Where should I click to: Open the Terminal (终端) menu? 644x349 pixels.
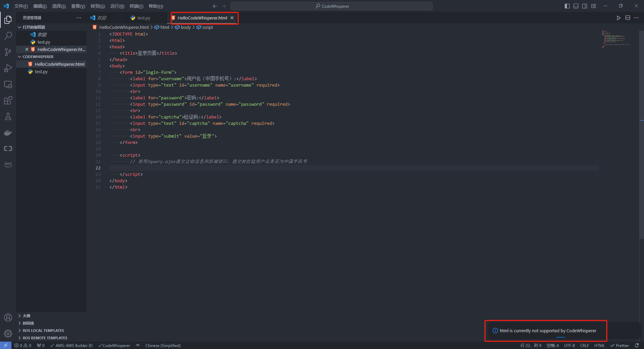136,6
